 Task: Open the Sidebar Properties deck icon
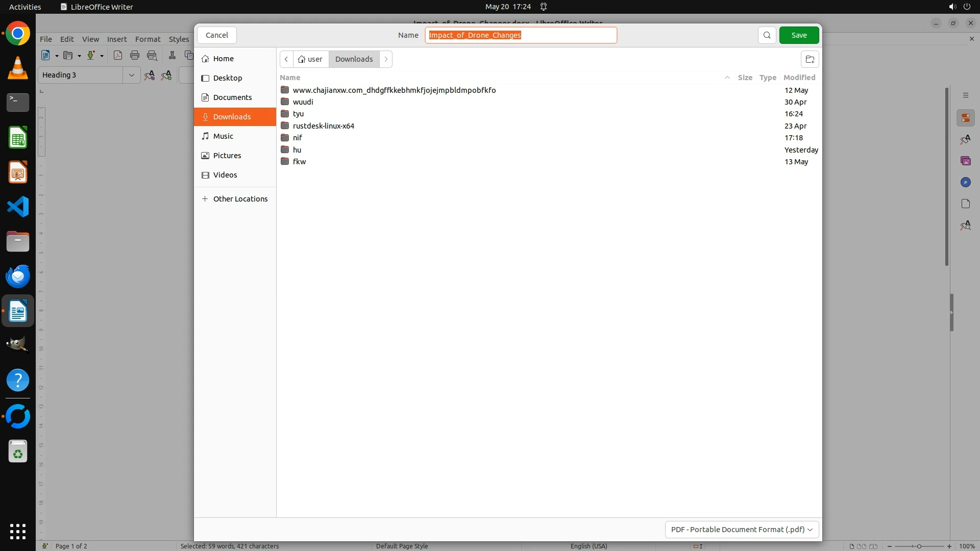tap(965, 118)
